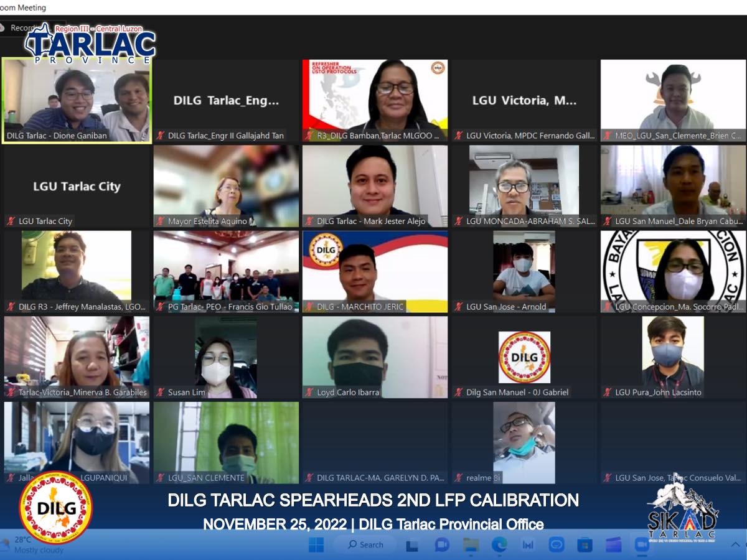The width and height of the screenshot is (747, 560).
Task: Select the DILG logo picture on OJ Gabriel tile
Action: tap(524, 357)
